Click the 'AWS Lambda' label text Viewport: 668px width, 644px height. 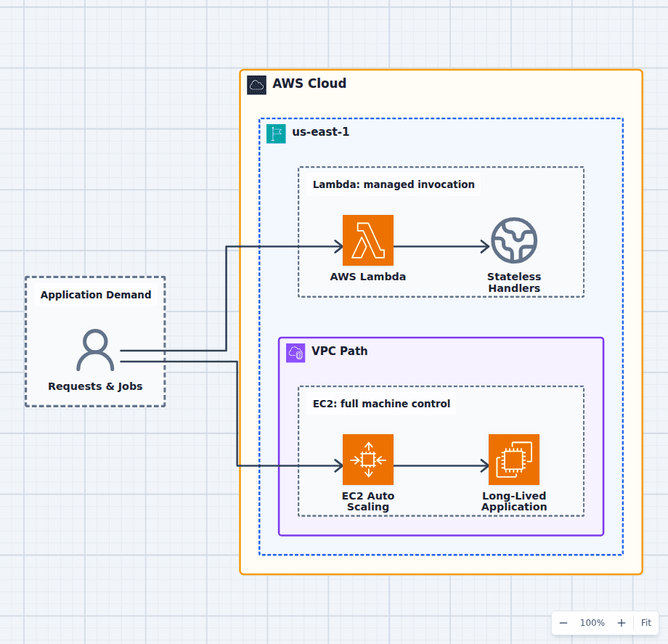368,277
